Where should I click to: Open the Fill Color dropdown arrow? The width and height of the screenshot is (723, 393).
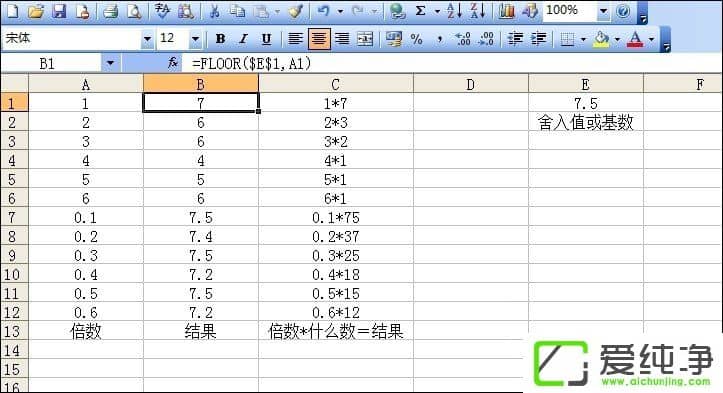pyautogui.click(x=617, y=39)
